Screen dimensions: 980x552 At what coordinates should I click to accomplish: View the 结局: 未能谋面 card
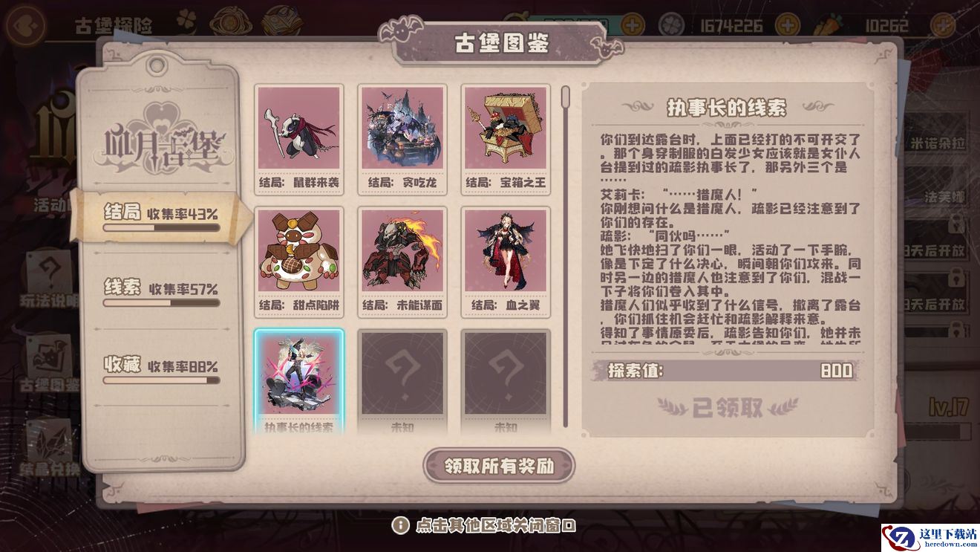tap(402, 261)
